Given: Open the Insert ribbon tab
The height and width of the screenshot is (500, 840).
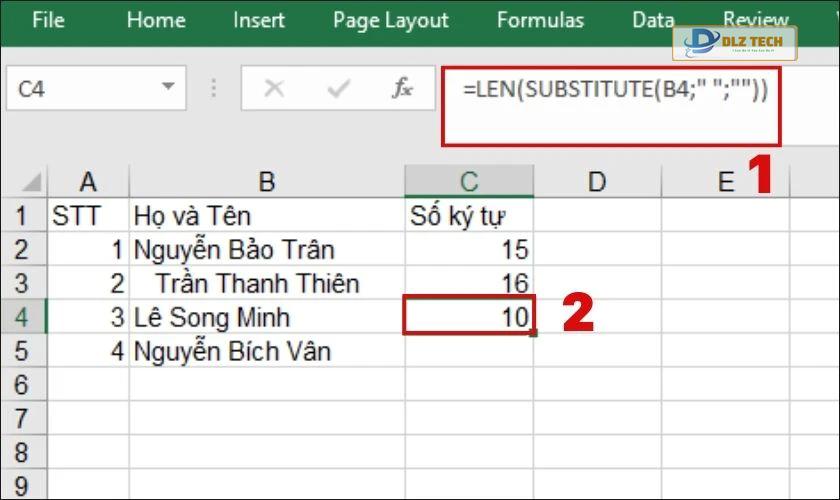Looking at the screenshot, I should click(259, 20).
